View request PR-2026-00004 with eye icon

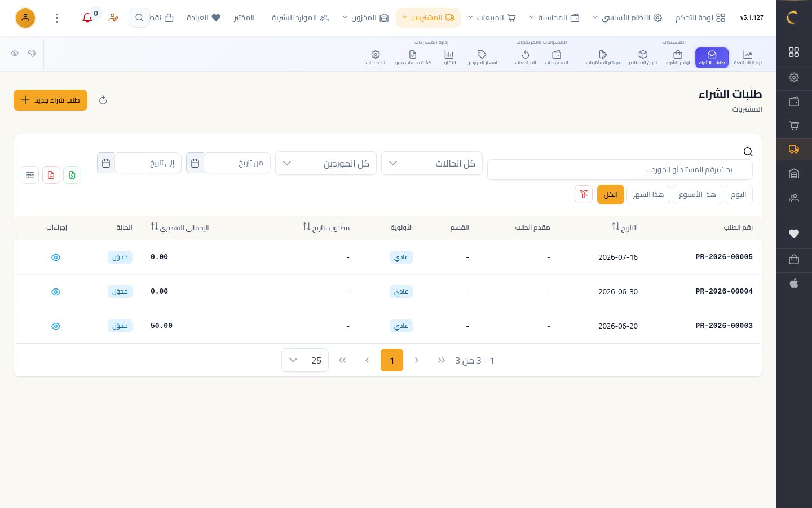[56, 292]
